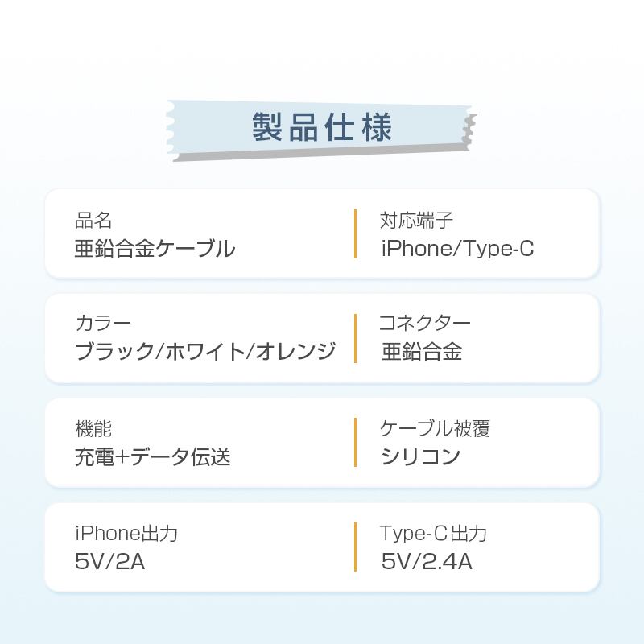Click the 製品仕様 title banner
Screen dimensions: 644x644
point(321,130)
